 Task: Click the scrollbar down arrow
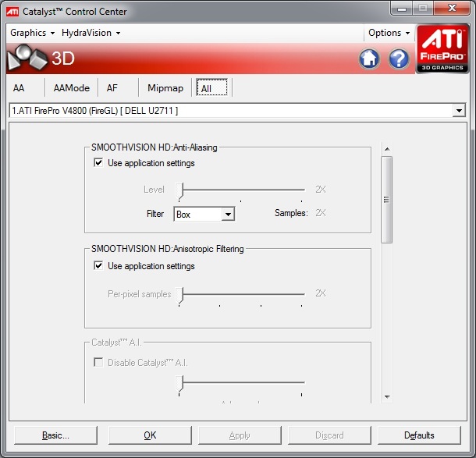point(387,396)
